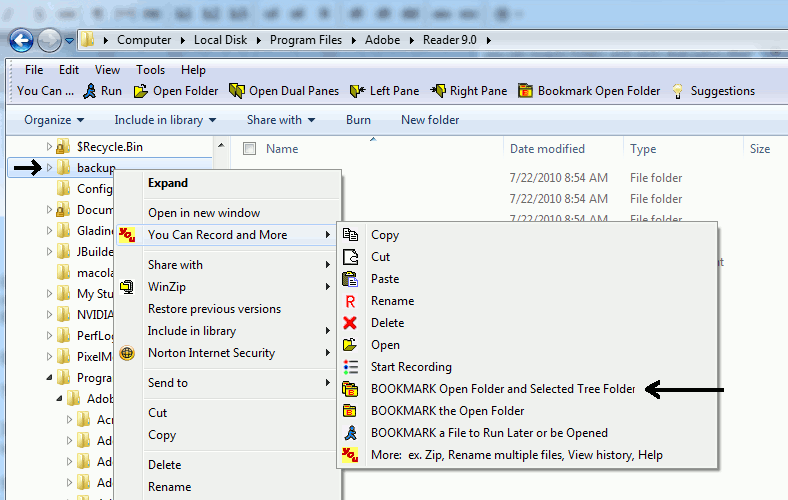Sort by the Type column header
The height and width of the screenshot is (500, 788).
[x=643, y=149]
